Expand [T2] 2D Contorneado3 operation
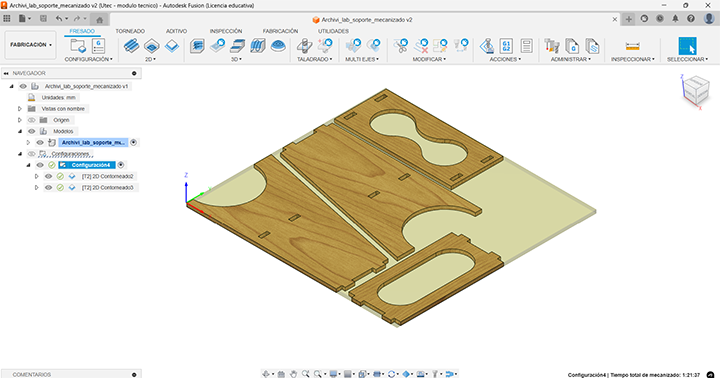The width and height of the screenshot is (720, 378). (37, 187)
